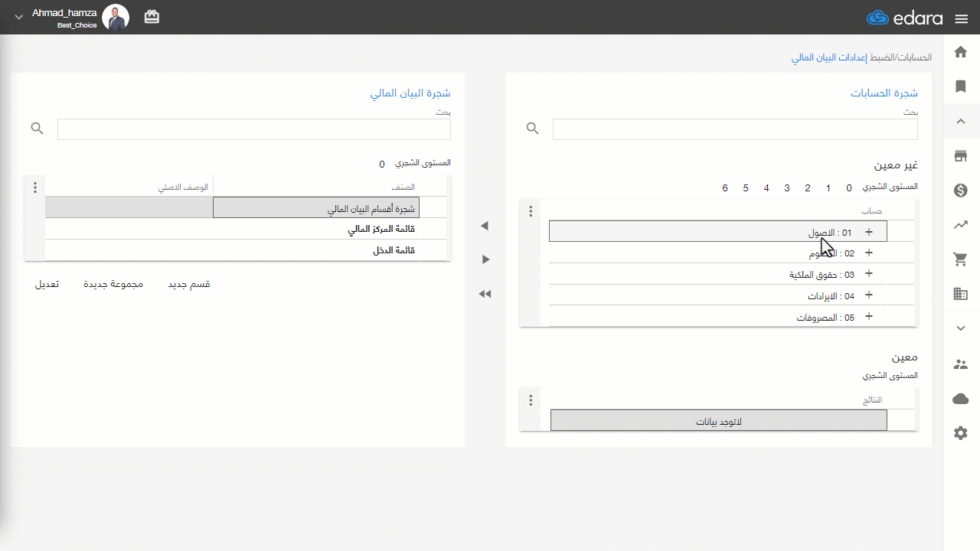
Task: Click the double left arrow between the panels
Action: pyautogui.click(x=485, y=294)
